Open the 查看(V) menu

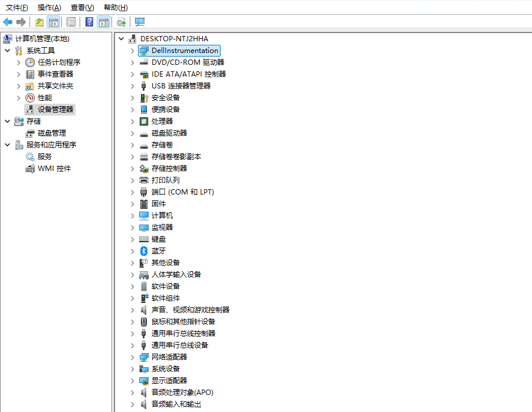(x=82, y=8)
